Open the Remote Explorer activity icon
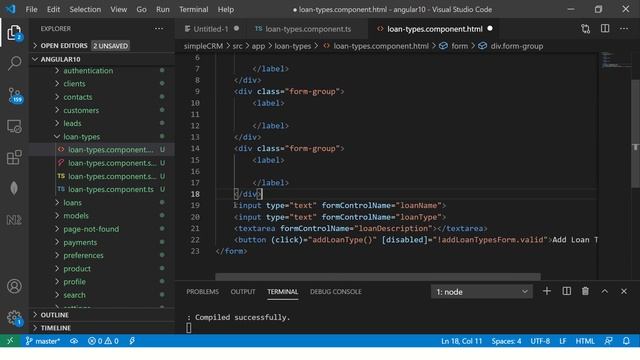The width and height of the screenshot is (640, 360). coord(14,127)
